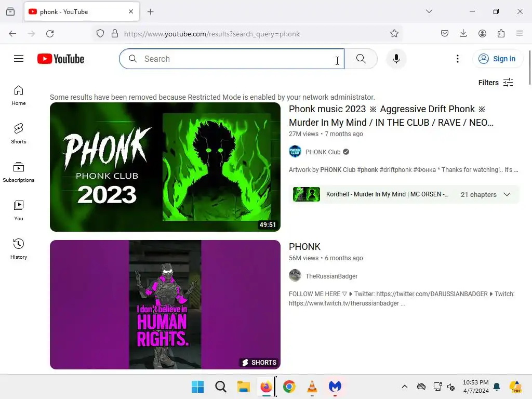The height and width of the screenshot is (399, 532).
Task: Open File Explorer from taskbar
Action: 243,387
